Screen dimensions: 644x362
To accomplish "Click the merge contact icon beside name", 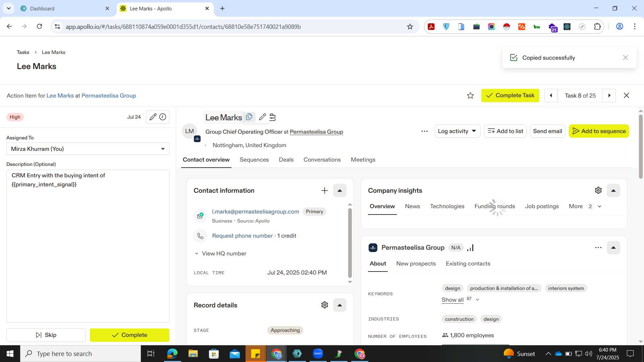I will (x=272, y=117).
